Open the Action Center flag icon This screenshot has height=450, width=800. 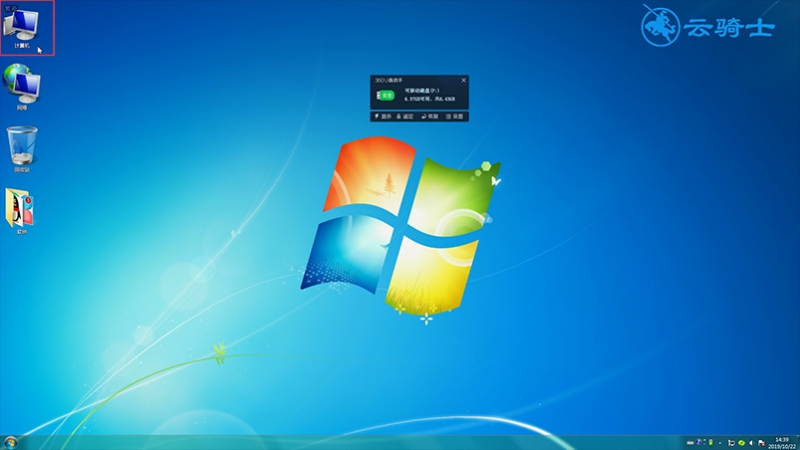tap(761, 443)
